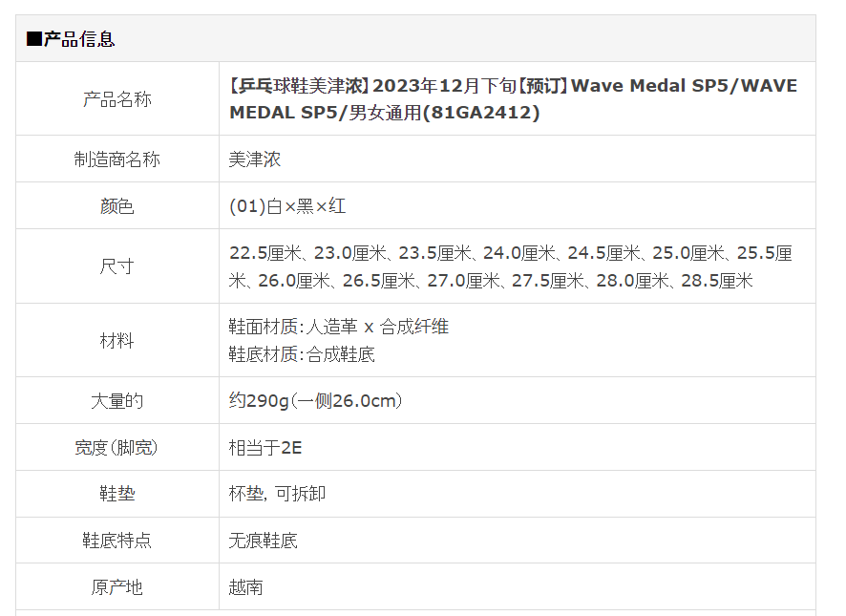Select the color value '(01)白×黑×红'
The height and width of the screenshot is (616, 846).
287,206
